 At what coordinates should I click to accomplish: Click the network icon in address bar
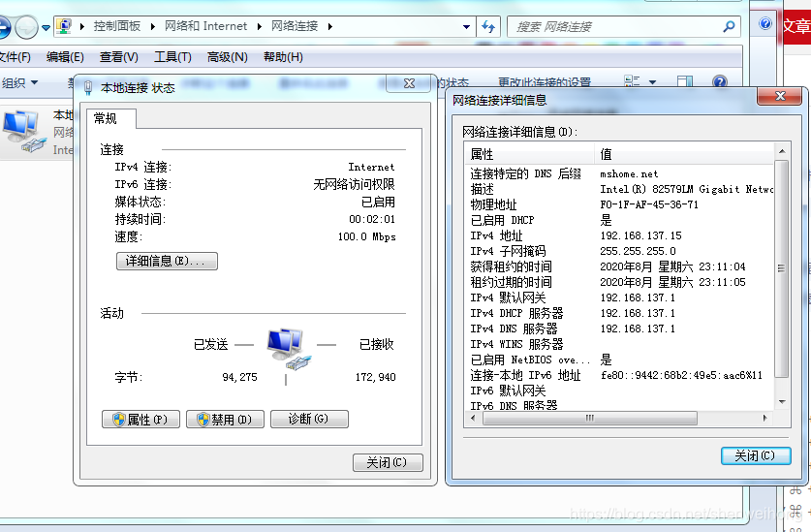64,26
